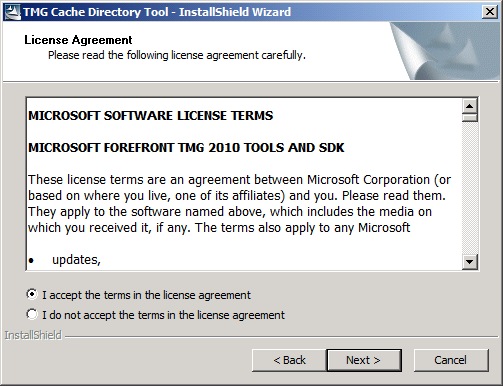This screenshot has width=503, height=386.
Task: Click 'Please read the following license' subtitle
Action: 177,55
